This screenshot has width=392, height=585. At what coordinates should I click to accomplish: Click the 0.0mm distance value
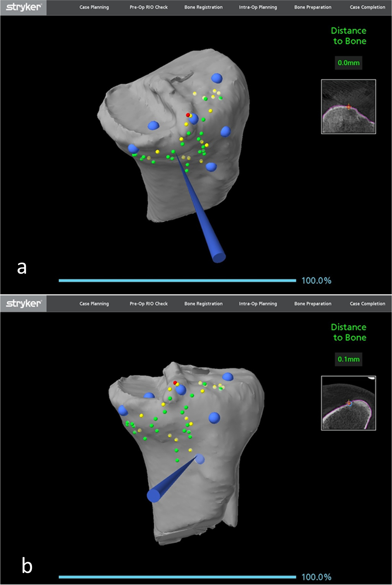tap(349, 63)
